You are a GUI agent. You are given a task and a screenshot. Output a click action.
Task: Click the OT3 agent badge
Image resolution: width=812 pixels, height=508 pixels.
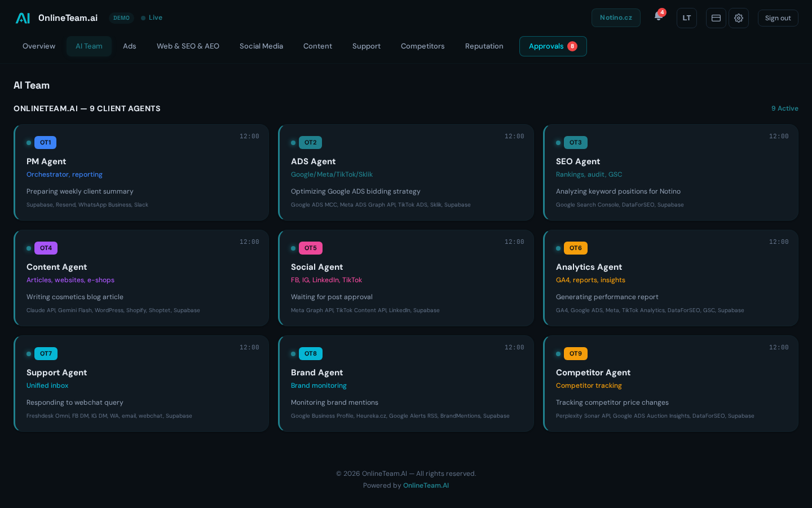point(575,143)
